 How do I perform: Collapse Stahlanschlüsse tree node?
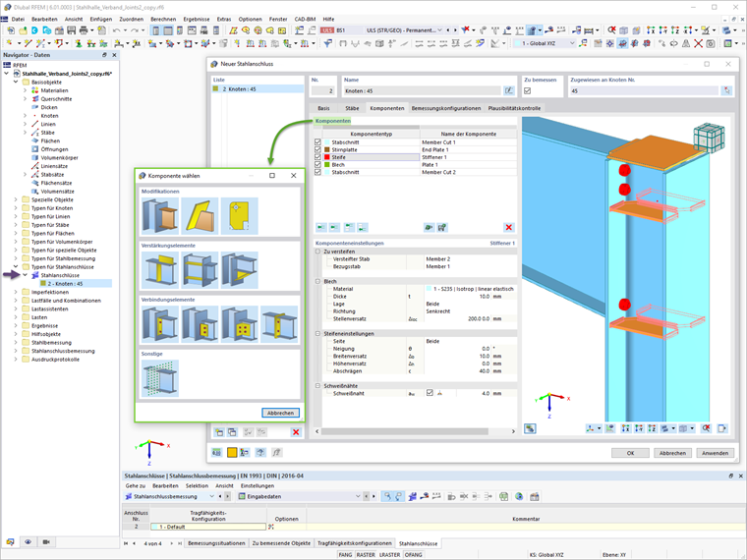tap(25, 275)
